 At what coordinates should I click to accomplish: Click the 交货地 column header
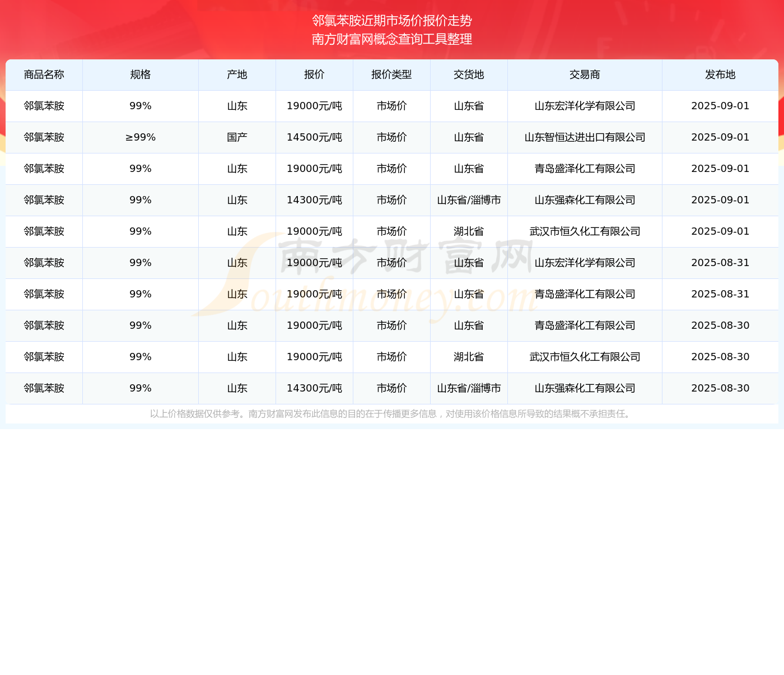[x=469, y=75]
